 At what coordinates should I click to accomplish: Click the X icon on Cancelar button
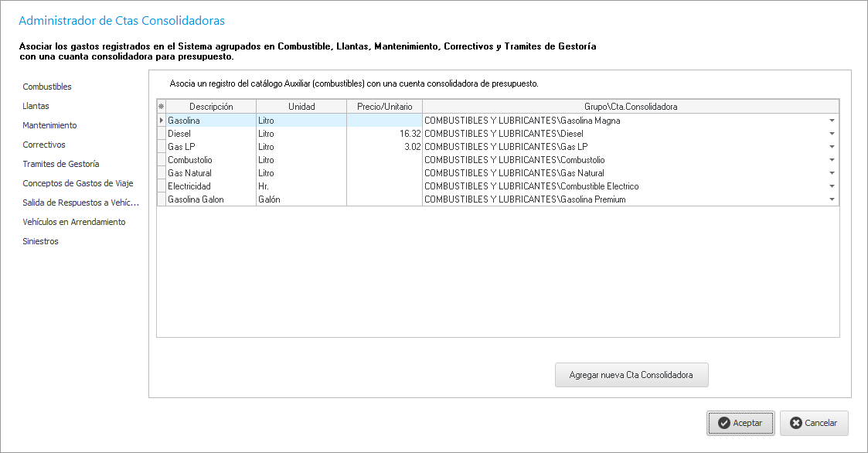[x=796, y=423]
